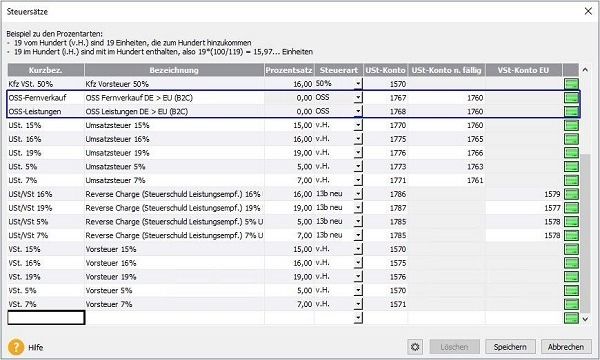Click green icon in the empty new row
The width and height of the screenshot is (600, 360).
[571, 318]
